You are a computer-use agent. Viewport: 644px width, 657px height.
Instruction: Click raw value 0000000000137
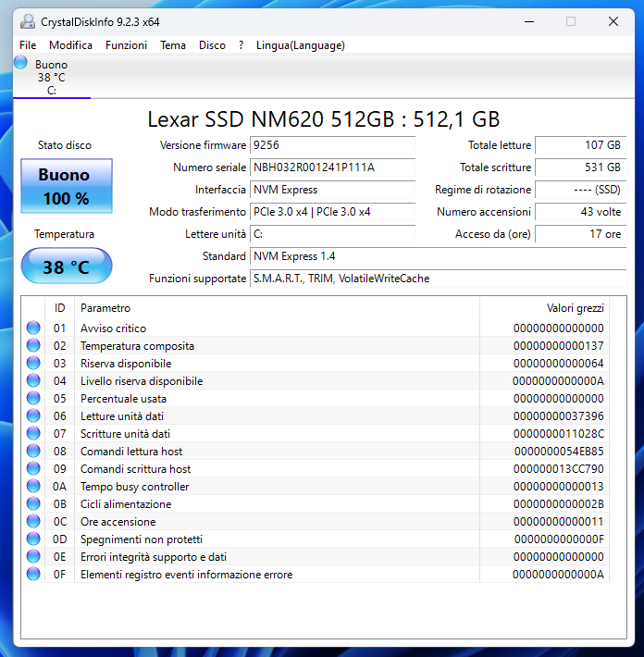(559, 346)
